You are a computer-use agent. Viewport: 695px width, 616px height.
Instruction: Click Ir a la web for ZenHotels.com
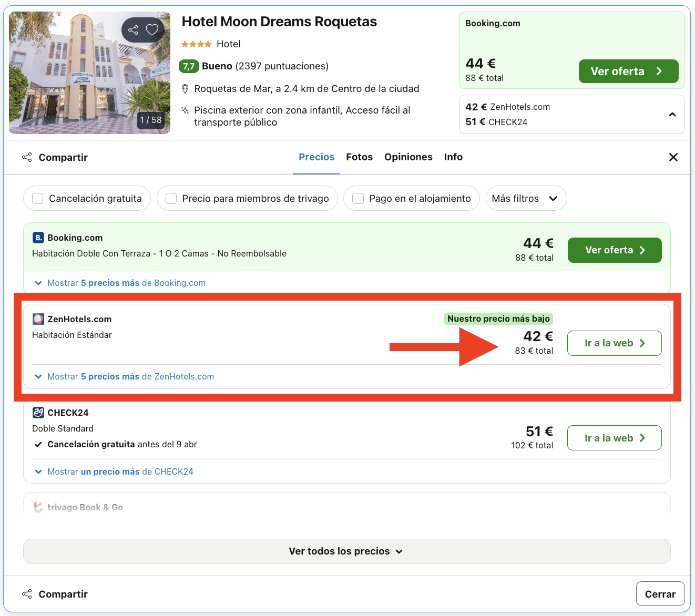pyautogui.click(x=615, y=343)
